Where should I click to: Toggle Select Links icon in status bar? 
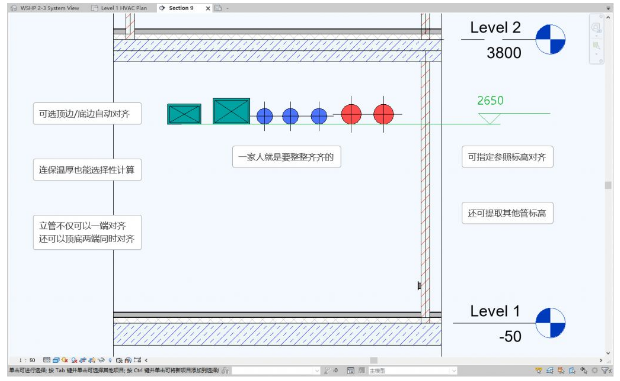point(539,370)
